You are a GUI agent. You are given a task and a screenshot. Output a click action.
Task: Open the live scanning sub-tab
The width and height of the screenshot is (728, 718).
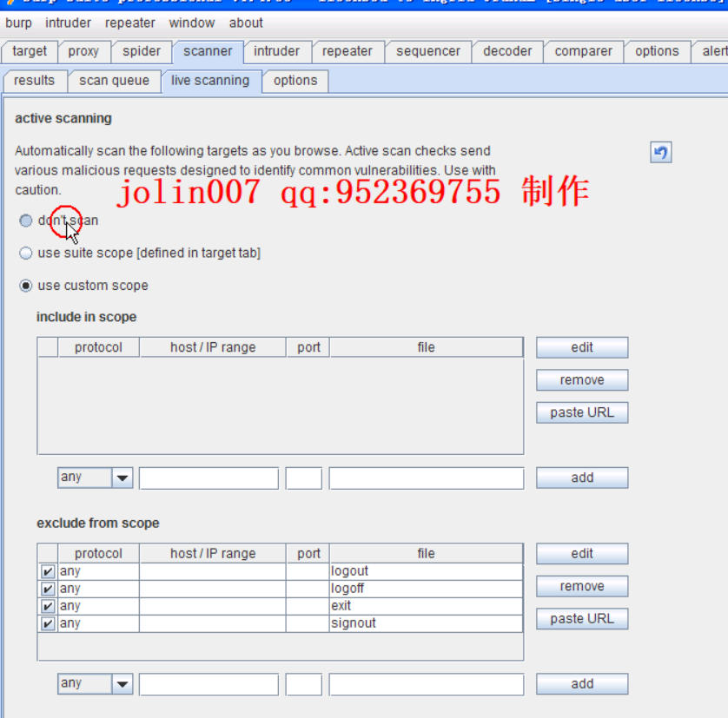tap(210, 81)
